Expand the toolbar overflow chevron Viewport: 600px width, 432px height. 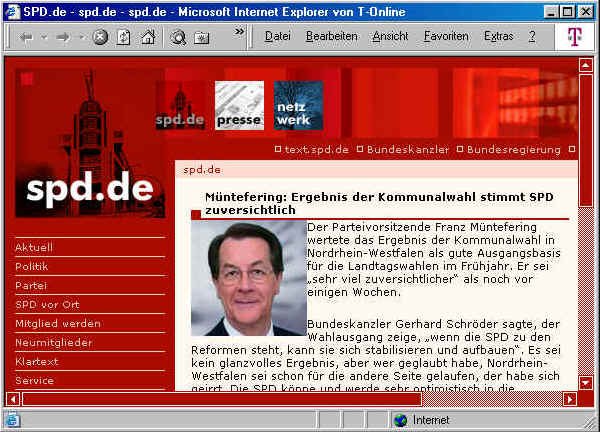click(239, 31)
